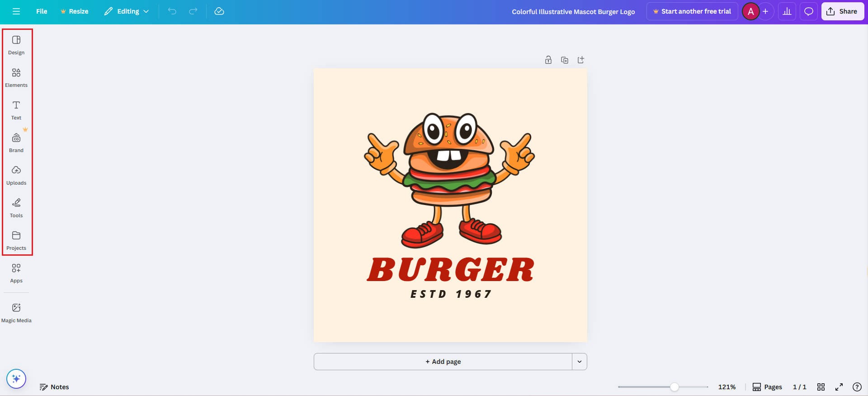Lock the page with the lock icon
This screenshot has height=396, width=868.
[x=548, y=60]
